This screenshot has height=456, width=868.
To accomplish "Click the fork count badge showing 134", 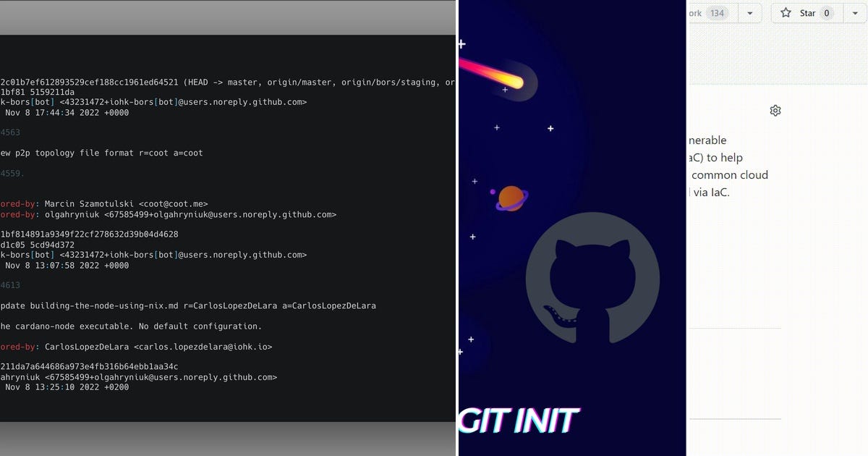I will (716, 12).
